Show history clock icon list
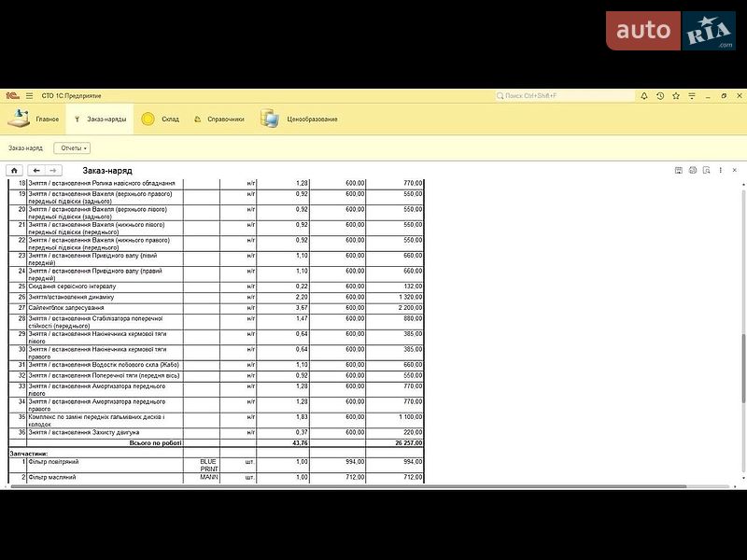Image resolution: width=747 pixels, height=560 pixels. pos(660,96)
